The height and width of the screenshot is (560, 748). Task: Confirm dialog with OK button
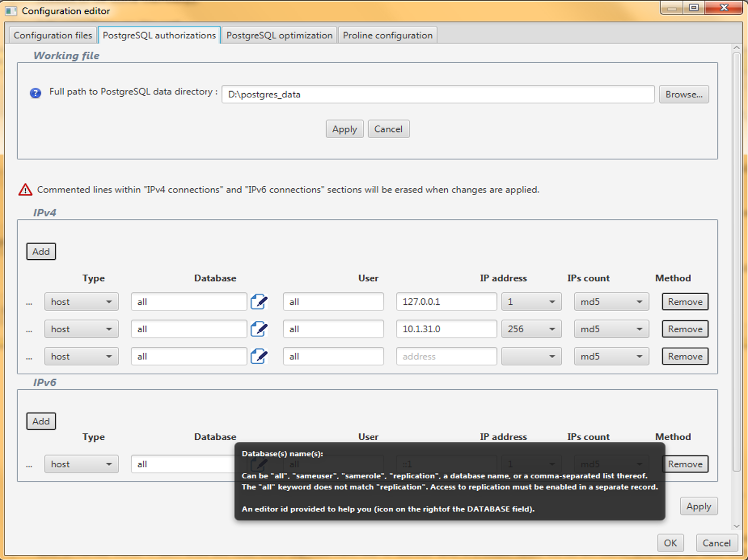(x=670, y=543)
